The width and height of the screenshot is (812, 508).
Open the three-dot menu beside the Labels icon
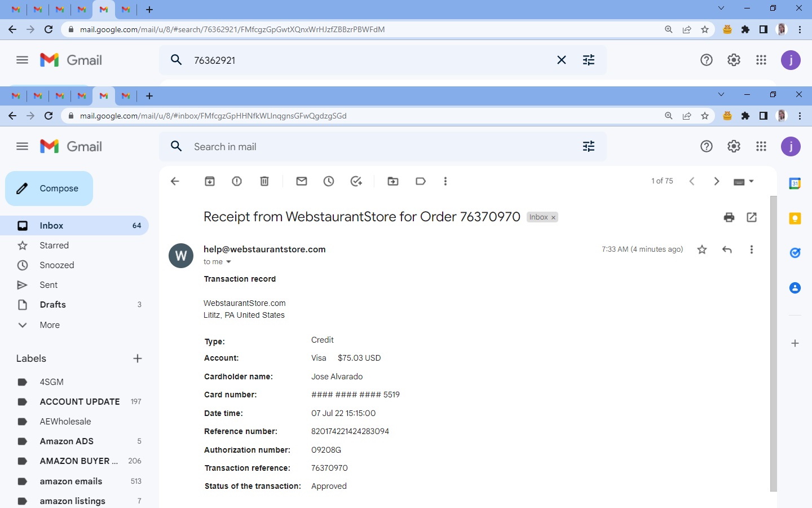(445, 181)
